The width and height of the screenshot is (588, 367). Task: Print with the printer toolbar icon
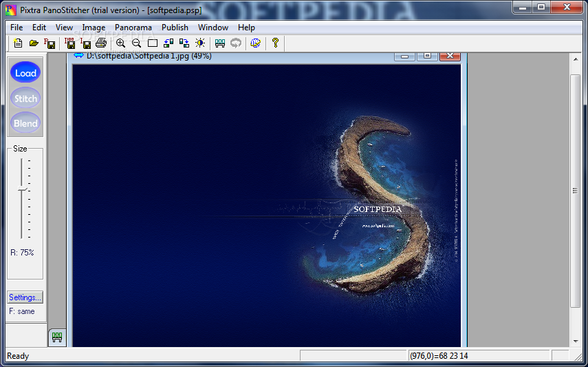(101, 43)
